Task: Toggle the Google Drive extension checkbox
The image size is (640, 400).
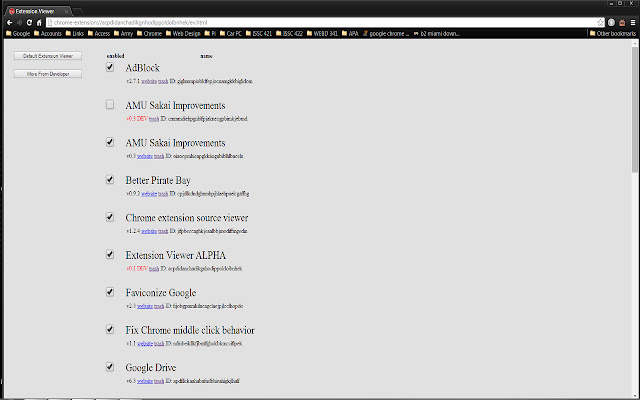Action: coord(110,367)
